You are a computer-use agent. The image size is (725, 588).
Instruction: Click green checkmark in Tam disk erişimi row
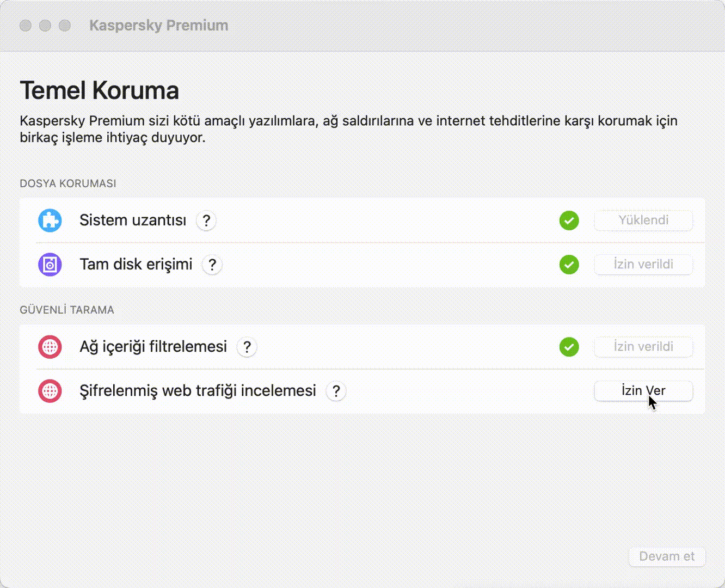569,265
